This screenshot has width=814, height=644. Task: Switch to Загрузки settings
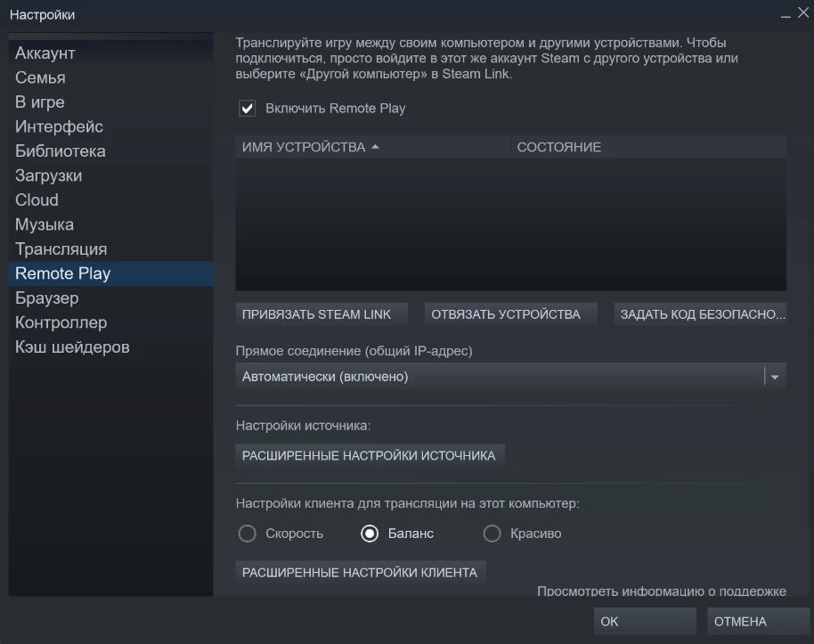(110, 175)
